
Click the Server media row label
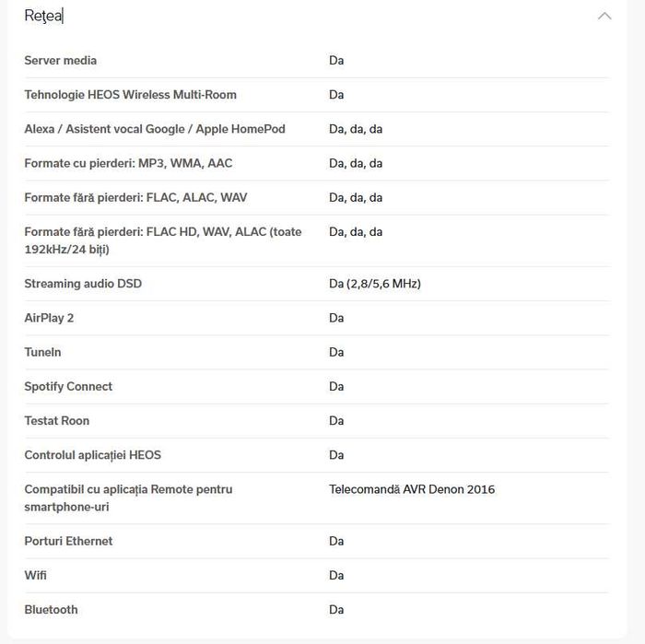click(61, 61)
